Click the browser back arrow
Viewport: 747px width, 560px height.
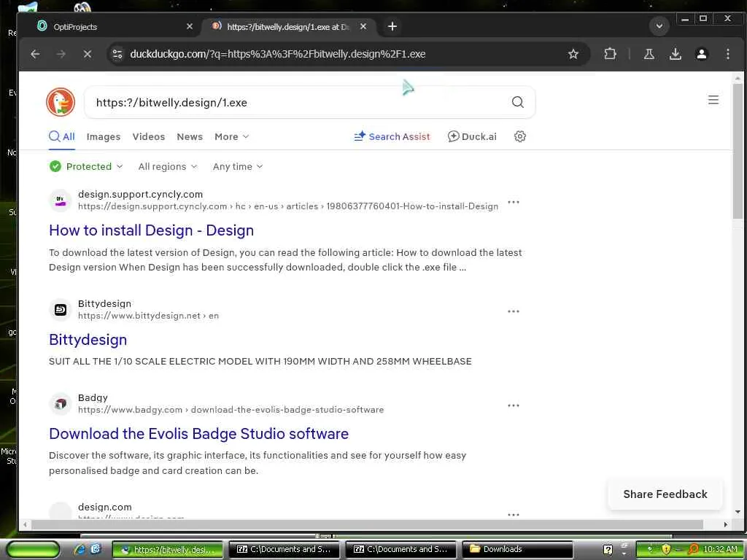(x=35, y=54)
